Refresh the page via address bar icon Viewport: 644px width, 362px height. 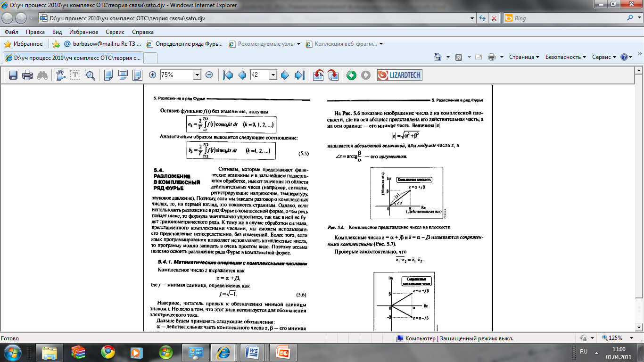[x=483, y=18]
